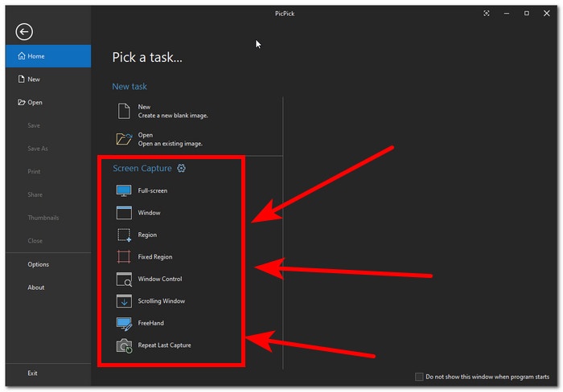Click the Region capture dashed icon

pos(124,235)
